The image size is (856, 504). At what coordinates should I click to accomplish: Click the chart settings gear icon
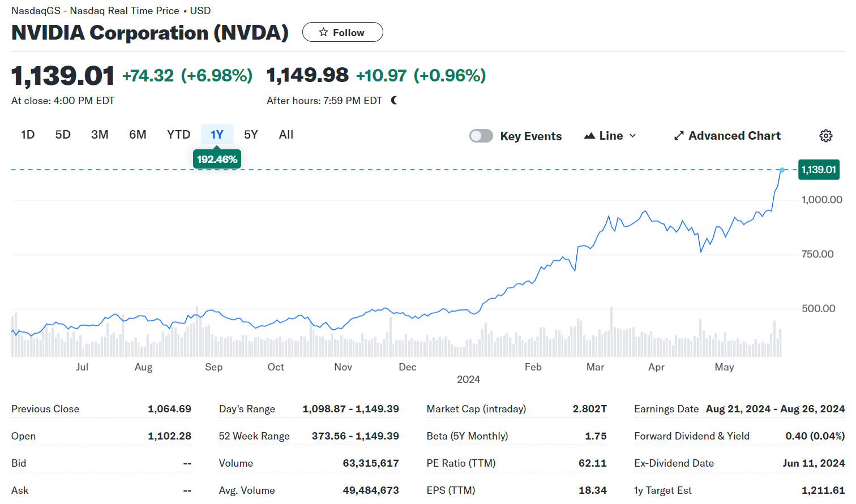click(x=826, y=136)
